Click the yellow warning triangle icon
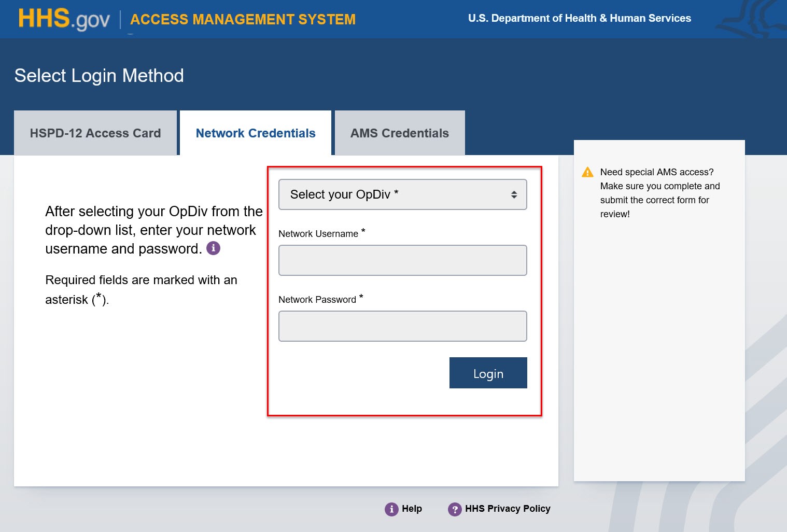787x532 pixels. 587,172
